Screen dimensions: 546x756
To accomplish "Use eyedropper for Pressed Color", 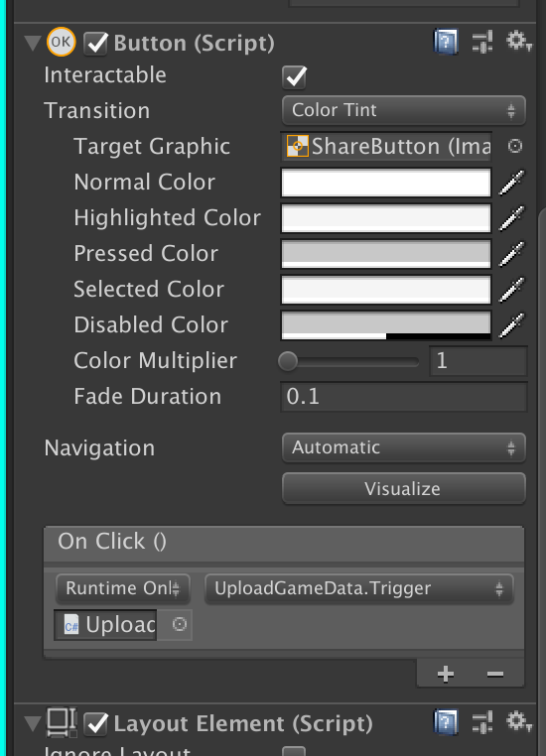I will [x=512, y=254].
